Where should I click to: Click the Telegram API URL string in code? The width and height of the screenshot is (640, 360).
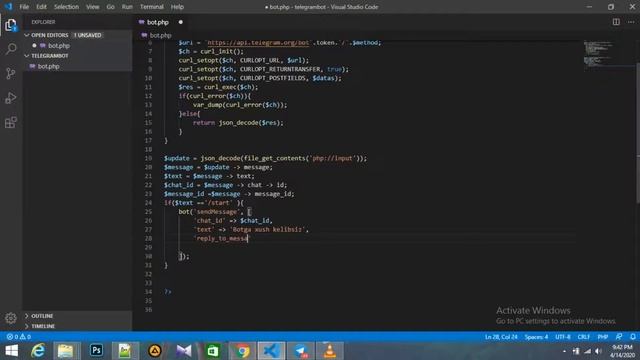(259, 42)
